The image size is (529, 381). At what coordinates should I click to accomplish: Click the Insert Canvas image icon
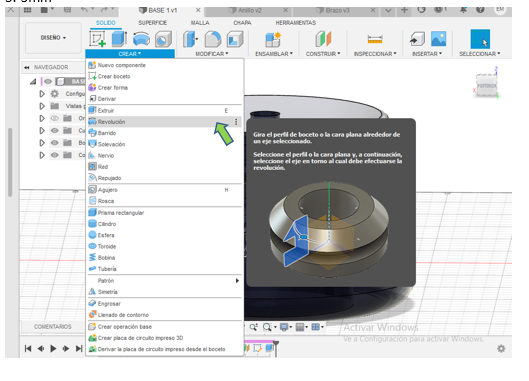[x=438, y=39]
